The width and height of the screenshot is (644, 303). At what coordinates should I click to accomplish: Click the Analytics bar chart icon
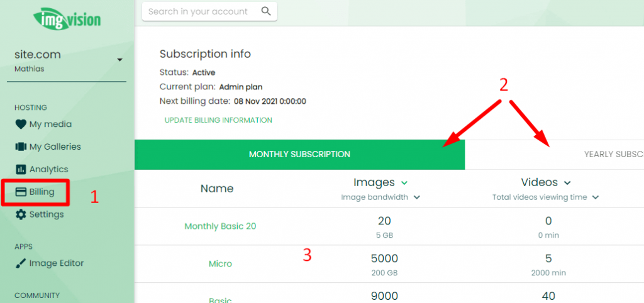(x=21, y=169)
